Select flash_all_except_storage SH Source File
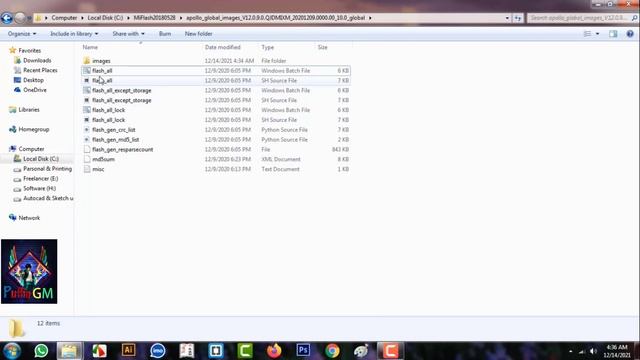Viewport: 640px width, 360px height. pyautogui.click(x=216, y=100)
